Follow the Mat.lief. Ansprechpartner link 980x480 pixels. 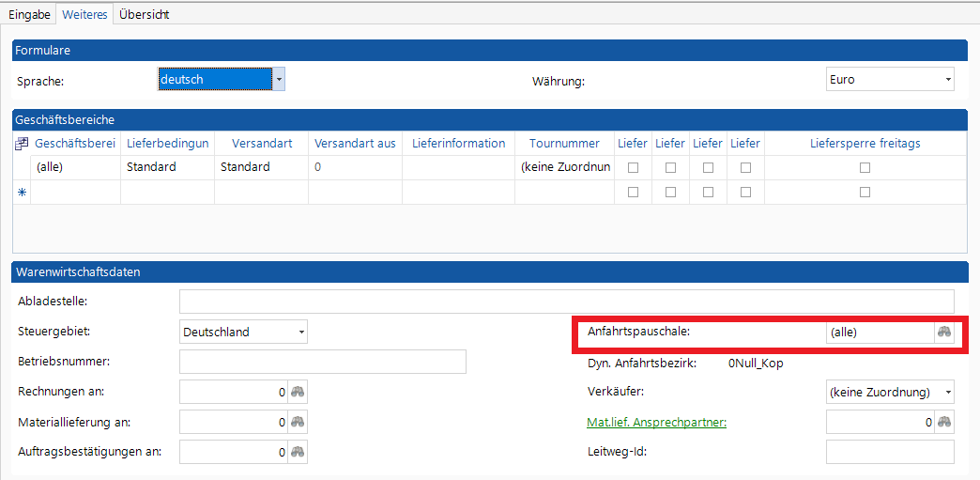tap(656, 422)
